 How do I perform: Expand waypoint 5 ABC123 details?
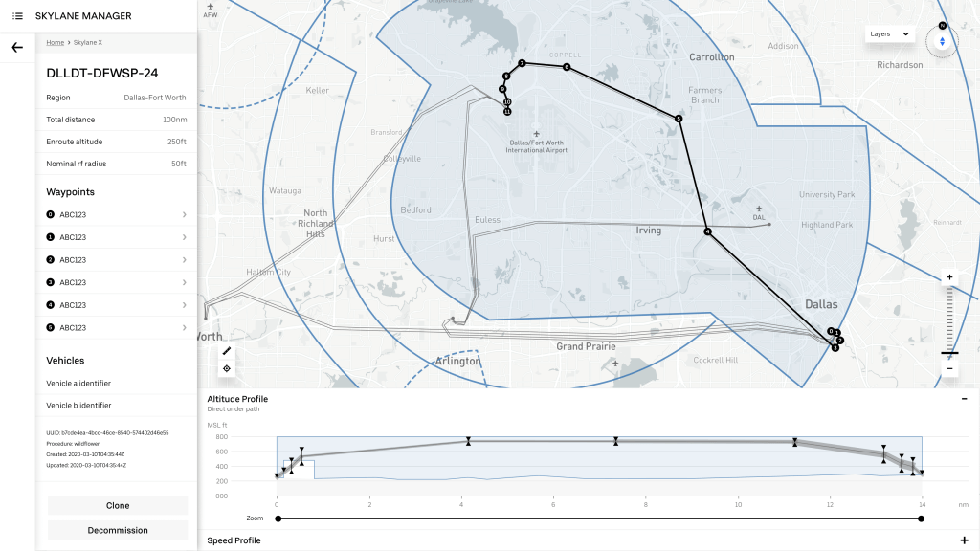pyautogui.click(x=116, y=328)
